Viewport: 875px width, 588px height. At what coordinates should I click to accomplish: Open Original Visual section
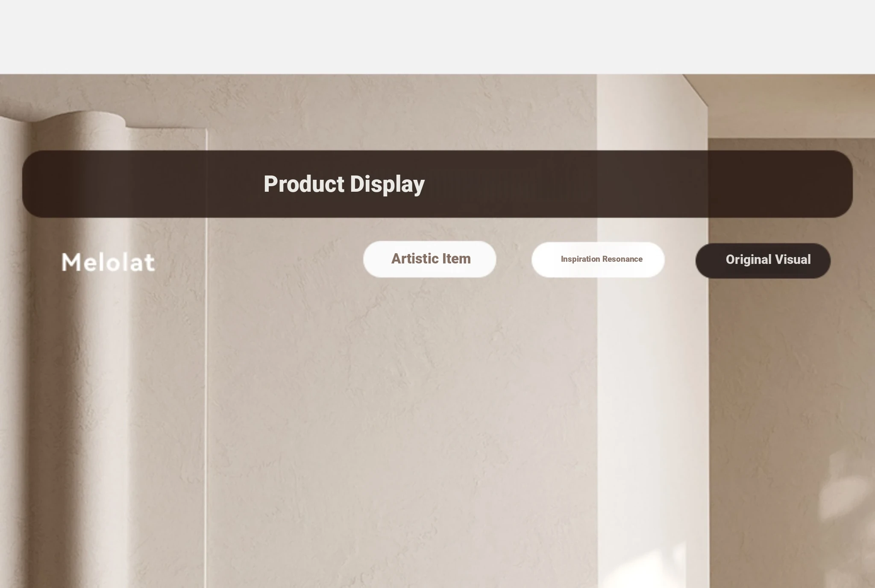(763, 260)
